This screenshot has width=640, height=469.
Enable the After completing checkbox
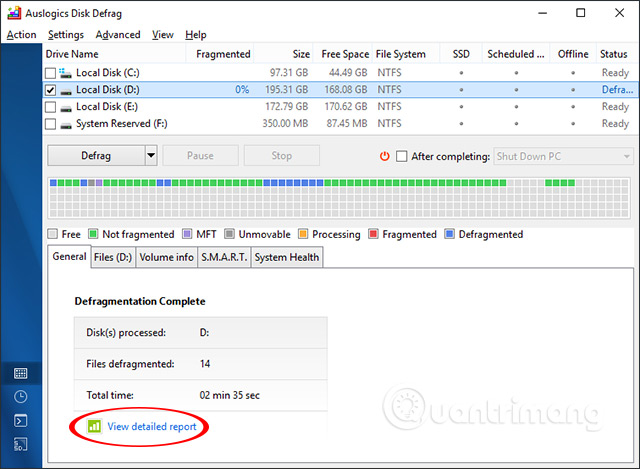pyautogui.click(x=402, y=156)
